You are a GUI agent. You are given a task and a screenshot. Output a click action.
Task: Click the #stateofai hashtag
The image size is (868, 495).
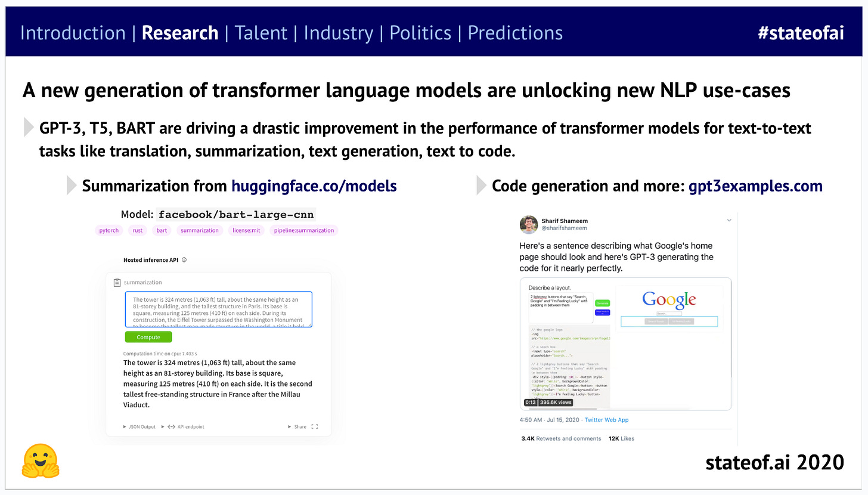801,33
